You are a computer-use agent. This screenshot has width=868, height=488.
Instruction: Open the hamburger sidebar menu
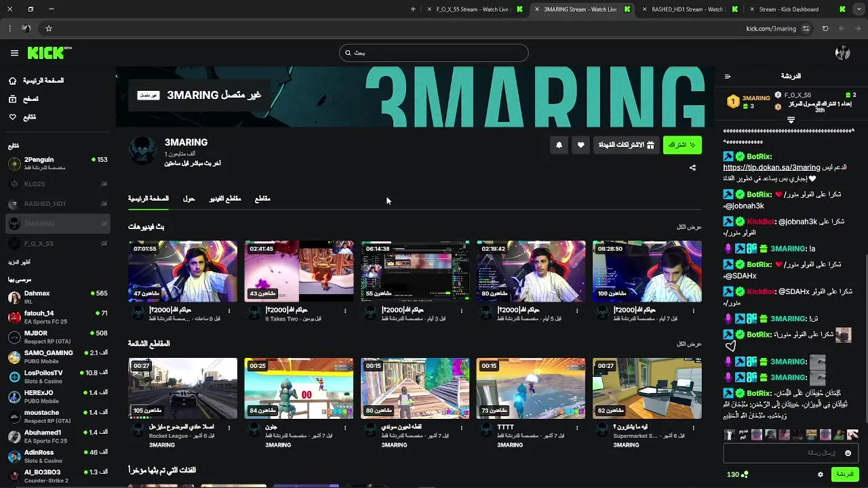pos(14,53)
